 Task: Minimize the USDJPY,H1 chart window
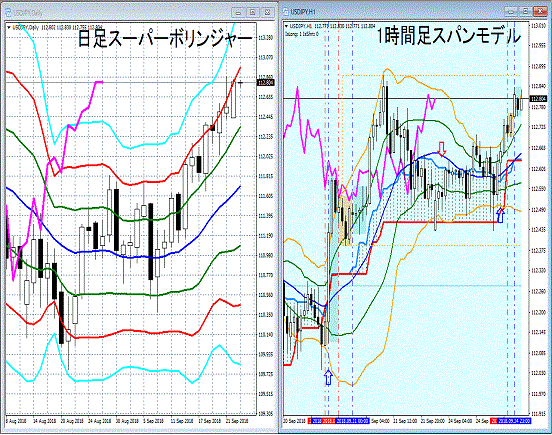[511, 12]
